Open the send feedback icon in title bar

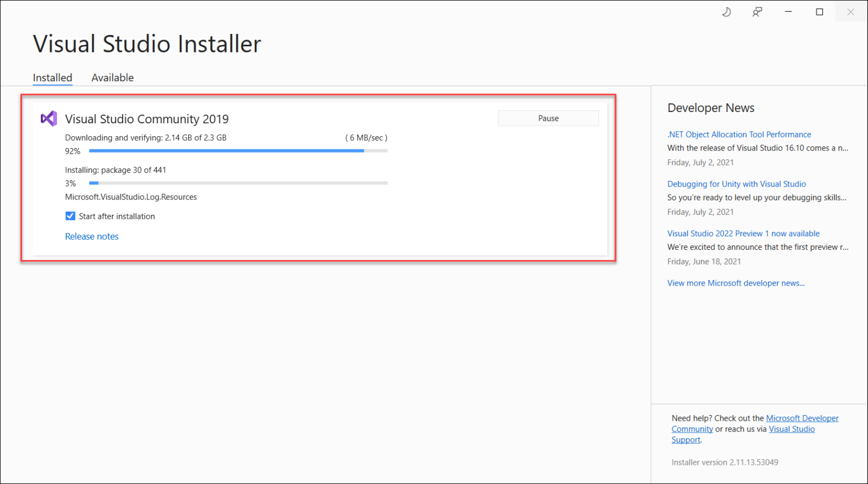(757, 12)
